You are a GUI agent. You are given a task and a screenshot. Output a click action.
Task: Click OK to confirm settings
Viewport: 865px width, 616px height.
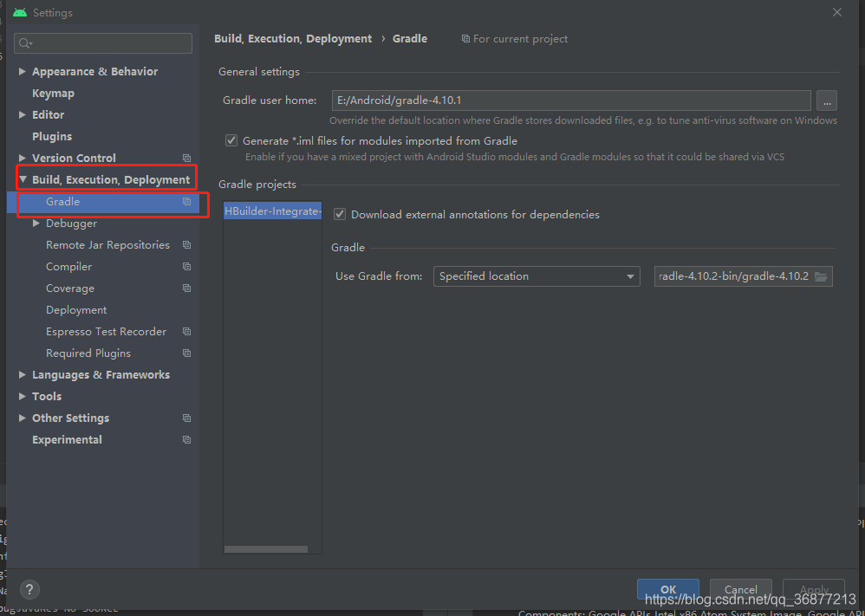coord(668,589)
